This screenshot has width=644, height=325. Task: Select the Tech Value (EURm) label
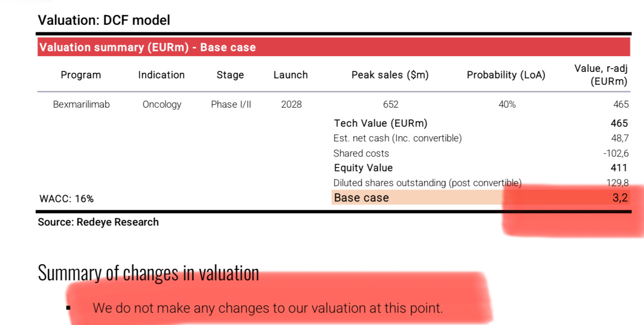point(381,123)
